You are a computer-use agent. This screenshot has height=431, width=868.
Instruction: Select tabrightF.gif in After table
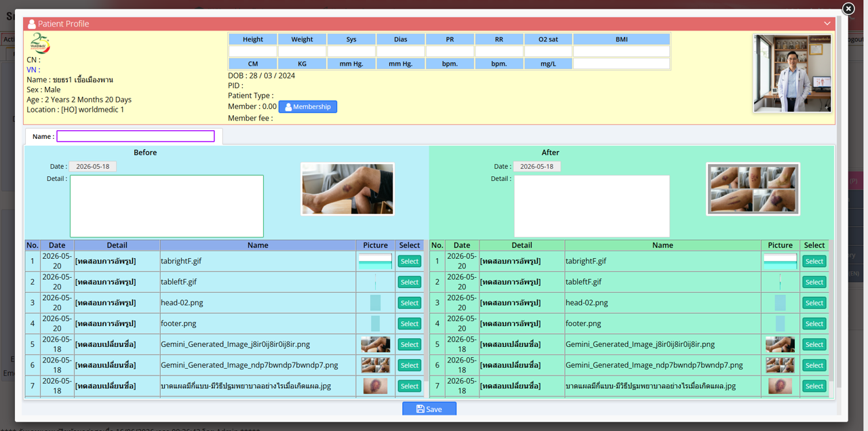click(x=814, y=261)
